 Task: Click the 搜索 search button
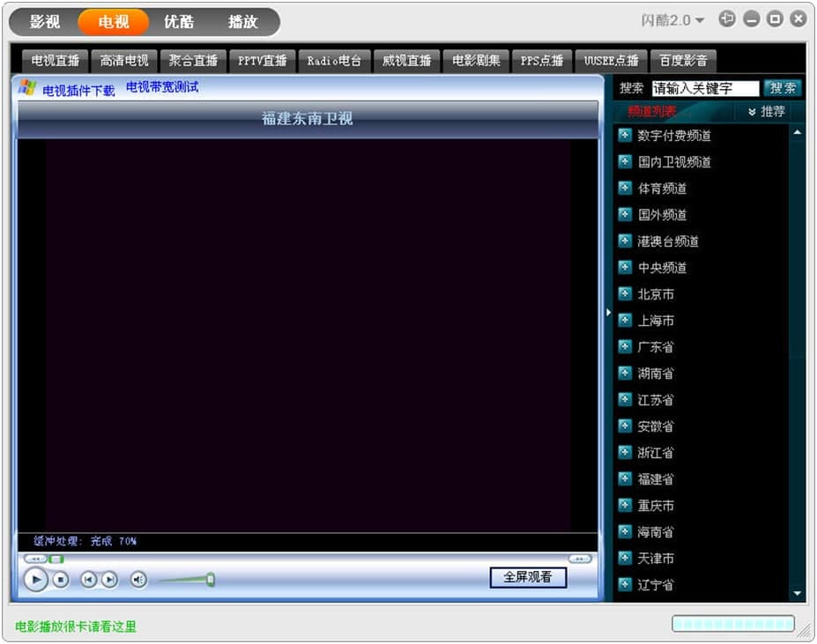[x=783, y=88]
